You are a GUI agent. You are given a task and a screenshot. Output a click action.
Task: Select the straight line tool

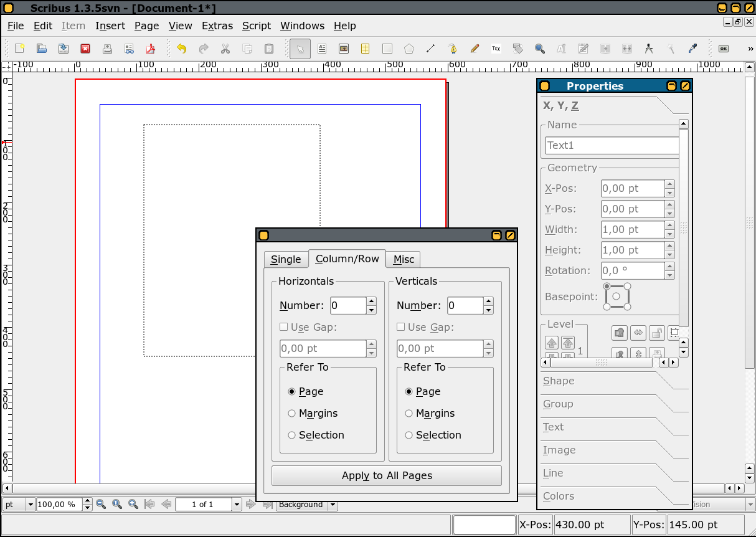tap(431, 49)
